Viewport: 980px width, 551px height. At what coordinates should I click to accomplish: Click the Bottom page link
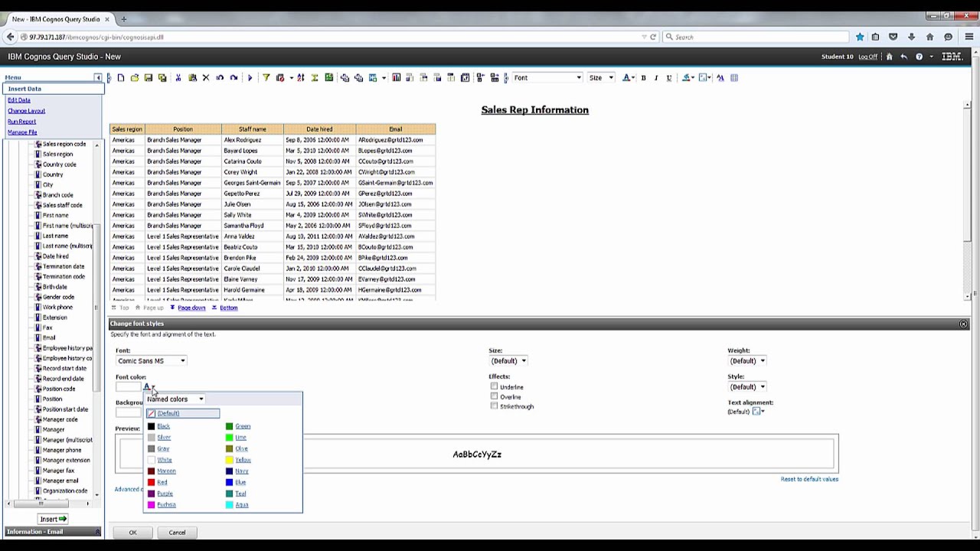click(229, 308)
